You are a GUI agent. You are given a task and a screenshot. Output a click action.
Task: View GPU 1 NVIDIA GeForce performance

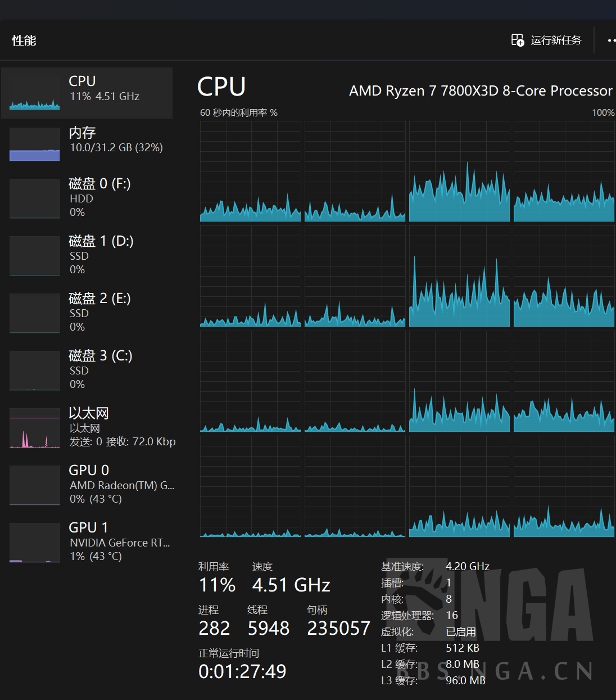tap(87, 542)
